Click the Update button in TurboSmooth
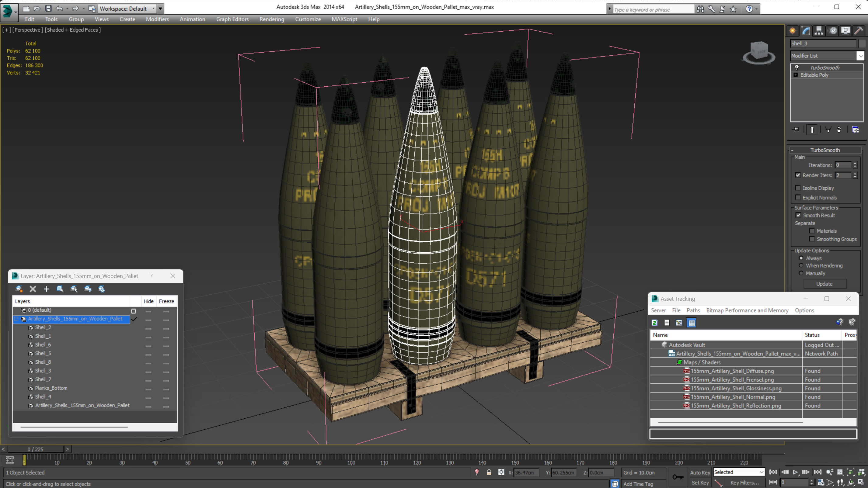Image resolution: width=868 pixels, height=488 pixels. click(824, 284)
